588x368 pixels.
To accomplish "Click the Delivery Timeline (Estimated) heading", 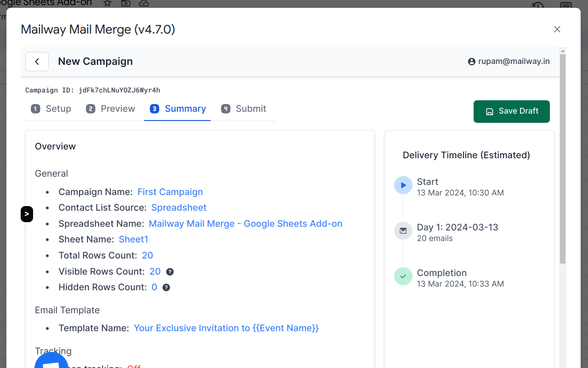I will click(466, 155).
